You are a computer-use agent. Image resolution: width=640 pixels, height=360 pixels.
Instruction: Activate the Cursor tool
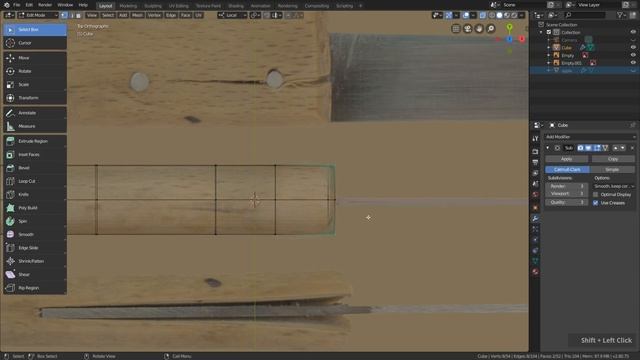pyautogui.click(x=35, y=43)
